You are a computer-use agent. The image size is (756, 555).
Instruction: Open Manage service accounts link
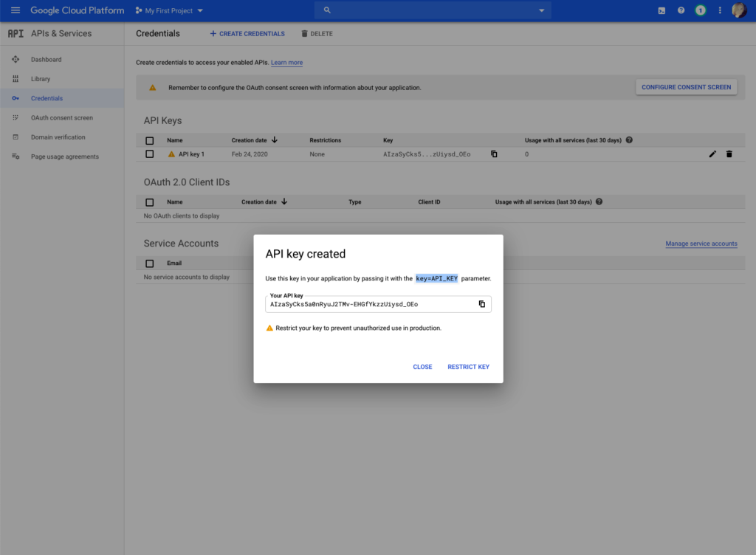pos(701,244)
